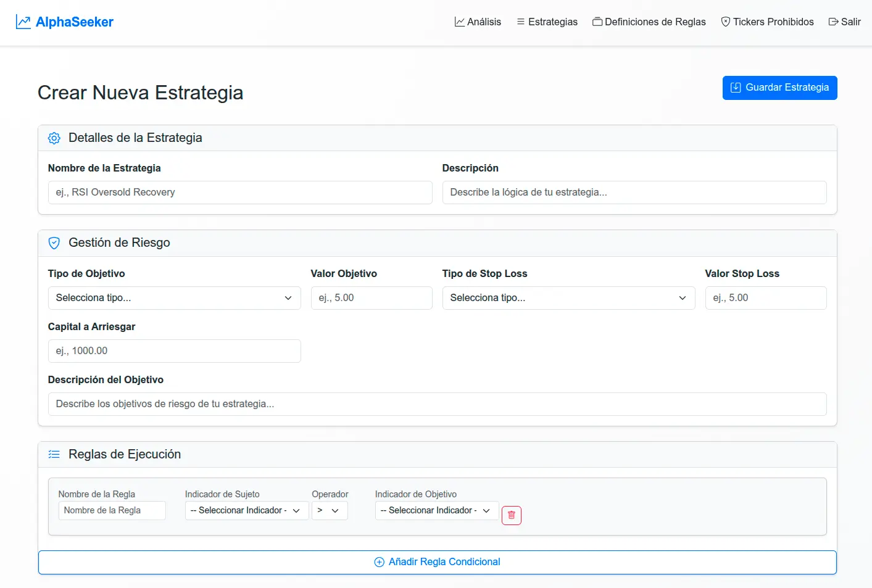Click the Valor Stop Loss input
Image resolution: width=872 pixels, height=588 pixels.
(766, 298)
